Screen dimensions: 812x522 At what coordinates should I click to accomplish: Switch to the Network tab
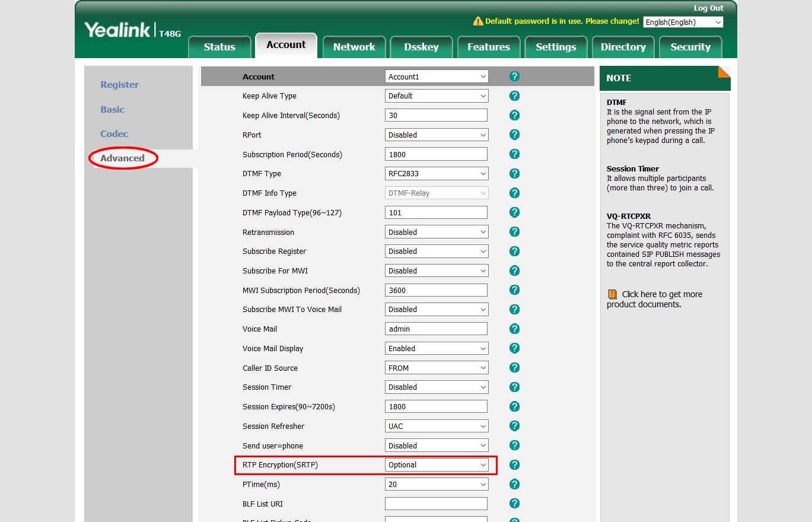[x=354, y=47]
